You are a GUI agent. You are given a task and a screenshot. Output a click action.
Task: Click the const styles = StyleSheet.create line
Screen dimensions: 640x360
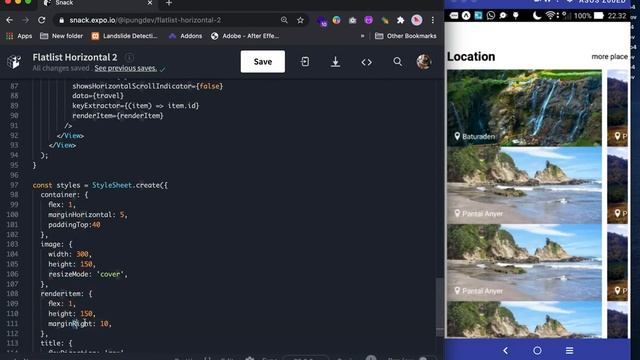100,185
